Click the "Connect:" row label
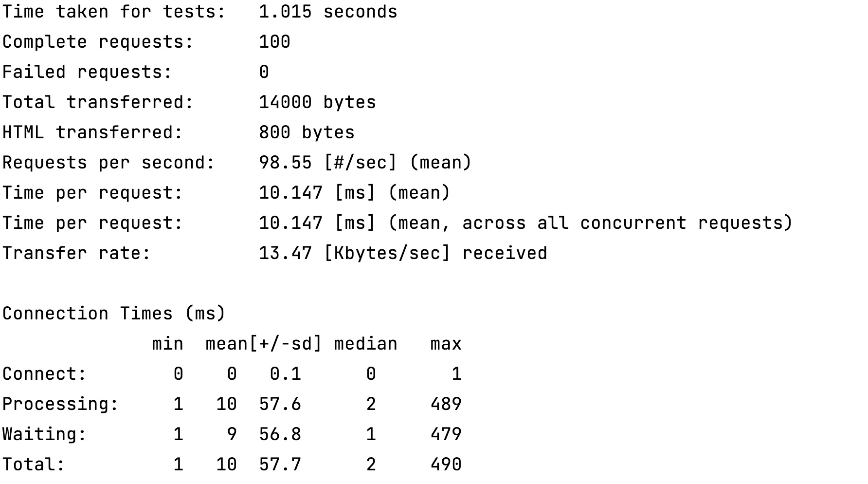Screen dimensions: 868x484 click(44, 374)
